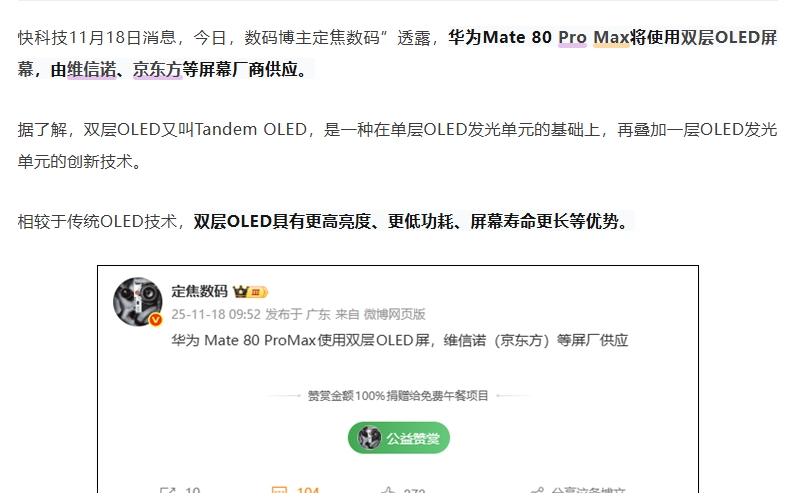
Task: Open the underlined 维信诺 keyword link
Action: click(92, 70)
